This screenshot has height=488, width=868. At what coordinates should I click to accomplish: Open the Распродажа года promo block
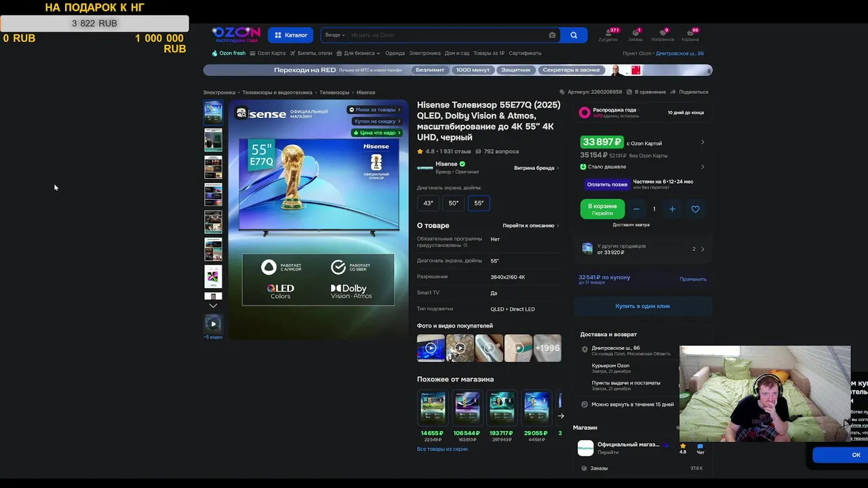tap(642, 113)
